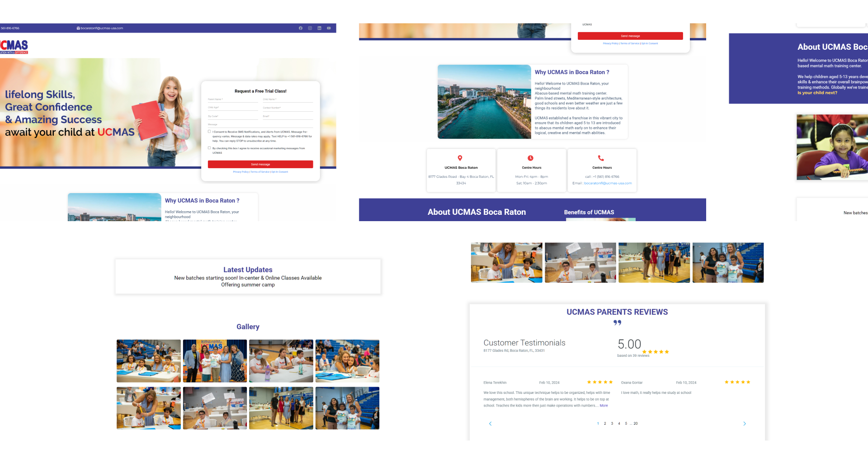Open first Gallery photo in the top row
Image resolution: width=868 pixels, height=464 pixels.
pos(149,361)
